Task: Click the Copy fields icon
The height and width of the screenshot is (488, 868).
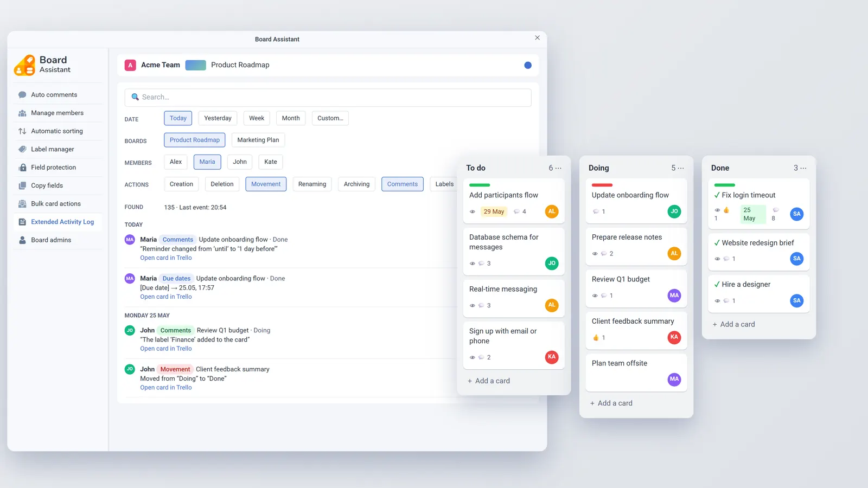Action: (22, 185)
